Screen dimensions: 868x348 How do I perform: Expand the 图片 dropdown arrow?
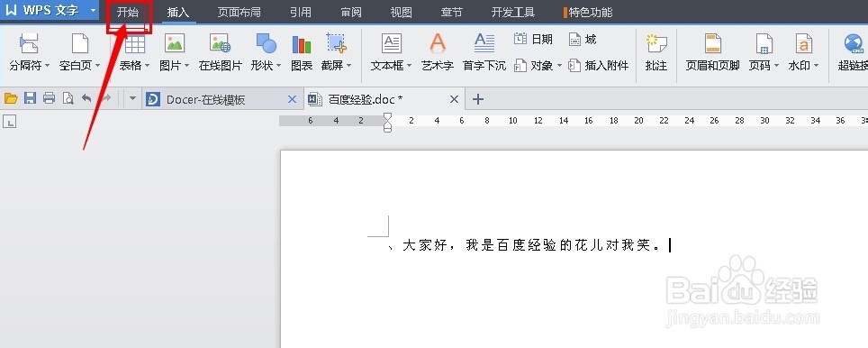tap(186, 66)
